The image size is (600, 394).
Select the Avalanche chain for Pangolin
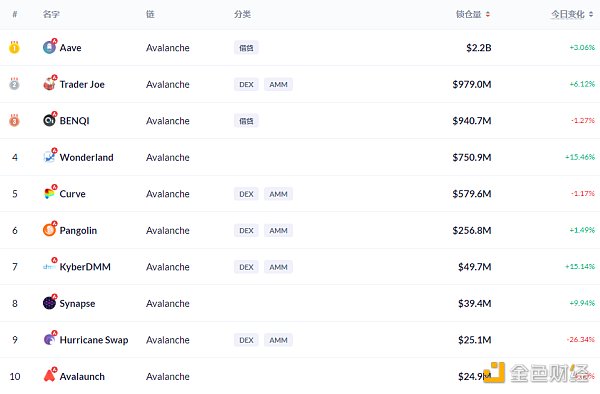168,231
